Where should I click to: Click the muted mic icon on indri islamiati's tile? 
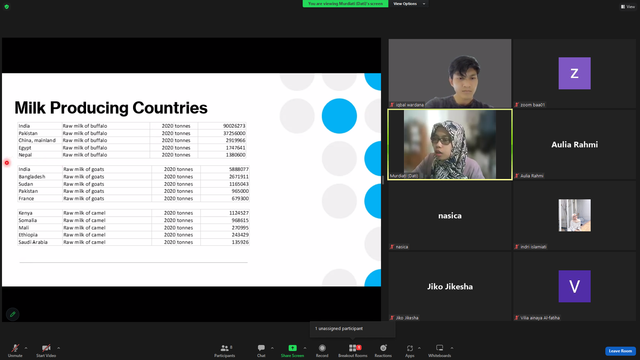517,247
